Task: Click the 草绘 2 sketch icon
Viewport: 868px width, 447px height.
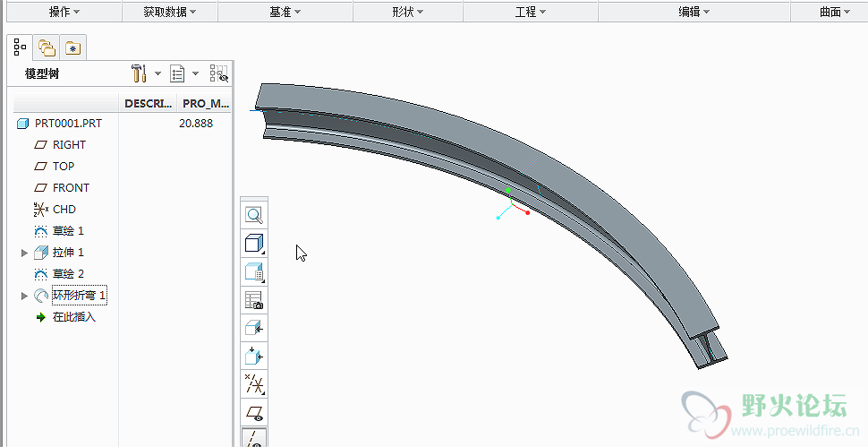Action: point(41,274)
